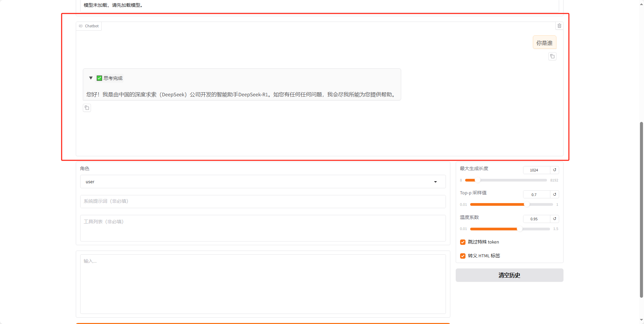Open the 角色 user dropdown
Image resolution: width=644 pixels, height=324 pixels.
pyautogui.click(x=263, y=182)
